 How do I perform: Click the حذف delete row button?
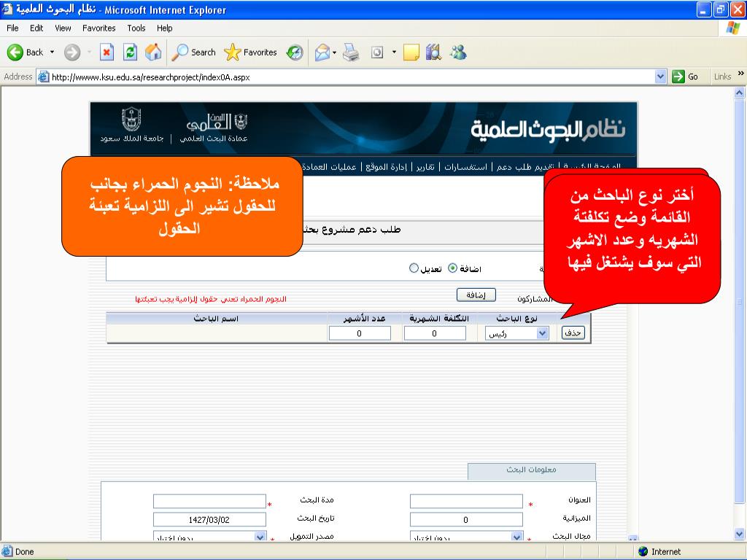coord(573,332)
